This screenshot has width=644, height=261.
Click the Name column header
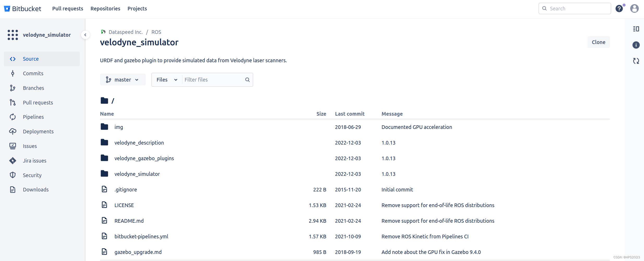[107, 114]
